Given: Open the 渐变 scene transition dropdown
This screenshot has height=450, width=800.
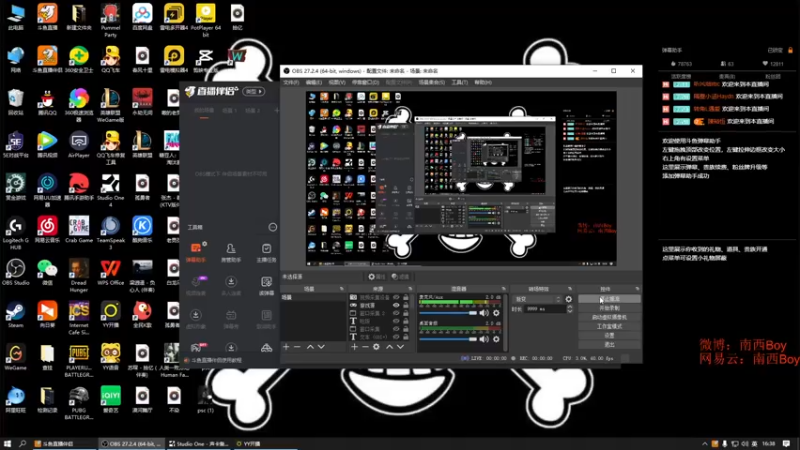Looking at the screenshot, I should (537, 299).
